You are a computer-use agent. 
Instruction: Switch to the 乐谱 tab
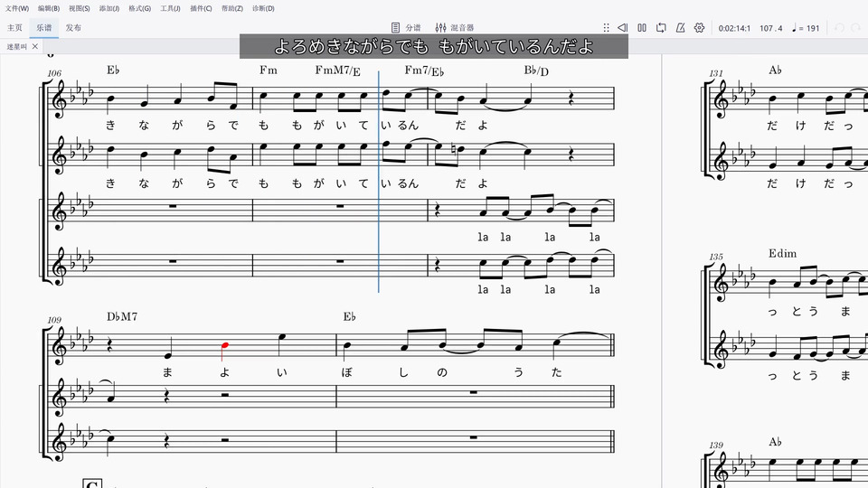(44, 28)
